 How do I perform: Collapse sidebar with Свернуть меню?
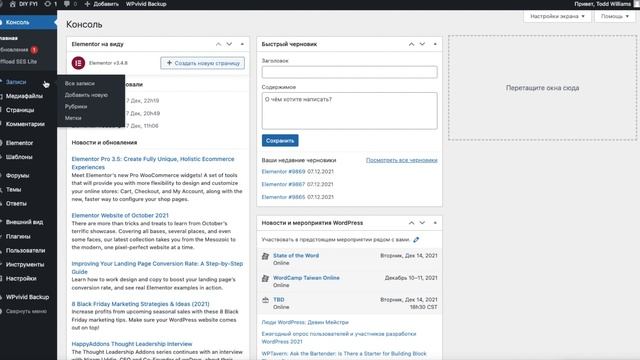[25, 311]
